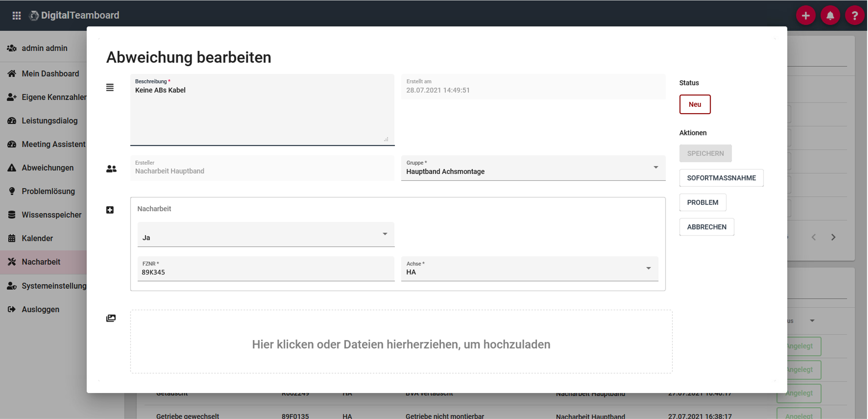The width and height of the screenshot is (868, 419).
Task: Open Mein Dashboard menu item
Action: click(43, 74)
